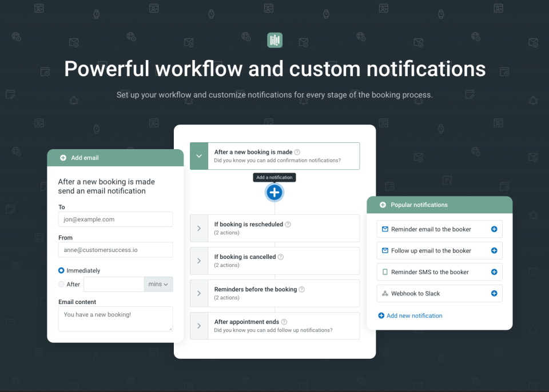Click phone icon of Reminder SMS row
549x392 pixels.
coord(385,272)
